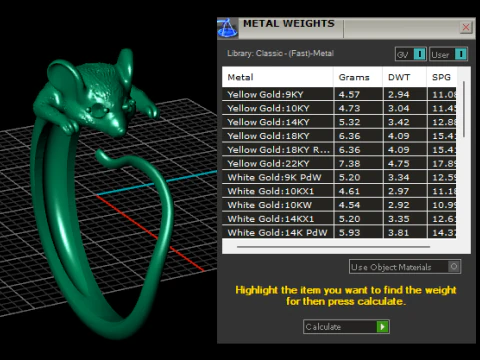Sort by Grams column header
The image size is (480, 360).
[x=358, y=77]
